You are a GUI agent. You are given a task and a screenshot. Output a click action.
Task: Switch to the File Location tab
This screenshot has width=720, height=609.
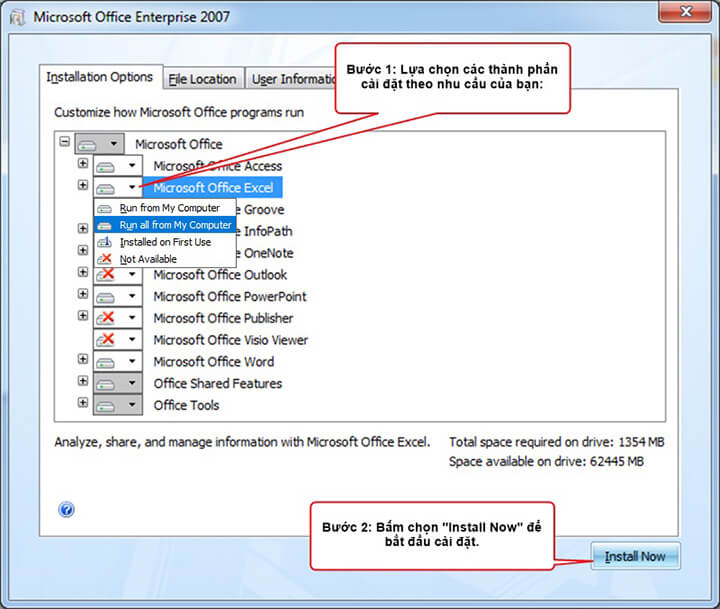pos(202,79)
